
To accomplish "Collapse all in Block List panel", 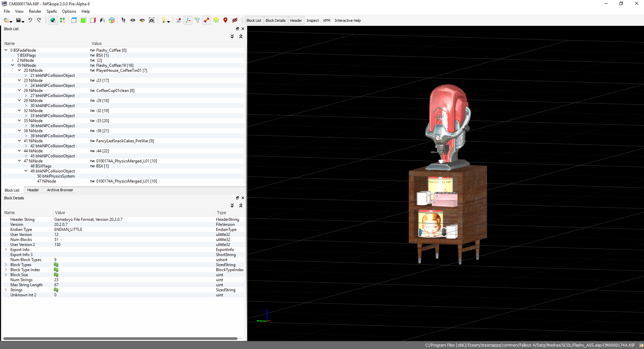I will [241, 36].
